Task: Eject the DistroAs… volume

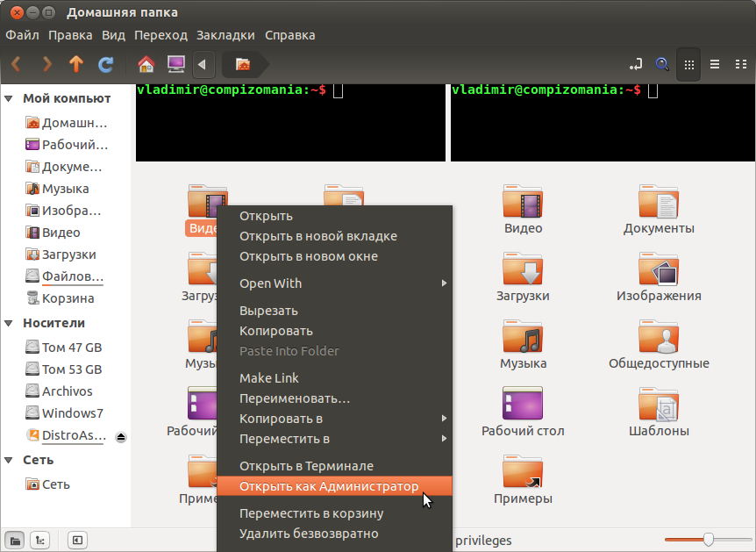Action: click(121, 437)
